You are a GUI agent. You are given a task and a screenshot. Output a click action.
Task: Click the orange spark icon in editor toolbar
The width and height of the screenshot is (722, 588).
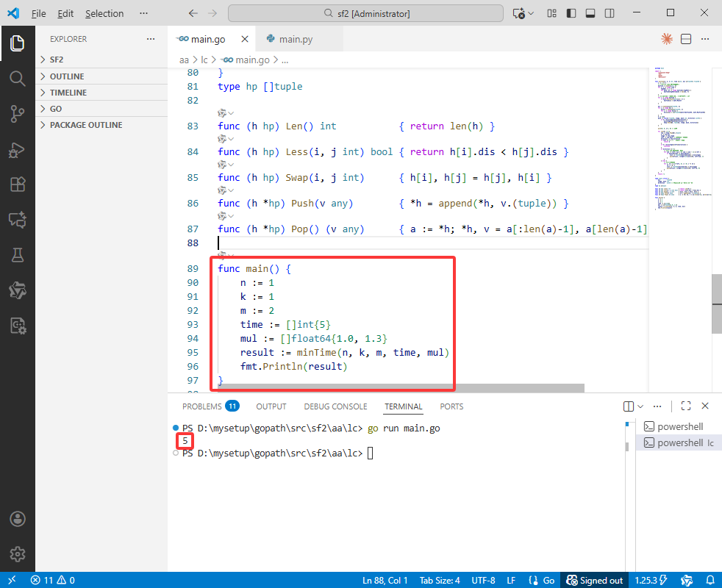point(667,39)
